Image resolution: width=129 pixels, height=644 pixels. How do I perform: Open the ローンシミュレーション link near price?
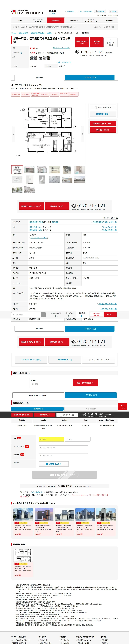tap(61, 48)
